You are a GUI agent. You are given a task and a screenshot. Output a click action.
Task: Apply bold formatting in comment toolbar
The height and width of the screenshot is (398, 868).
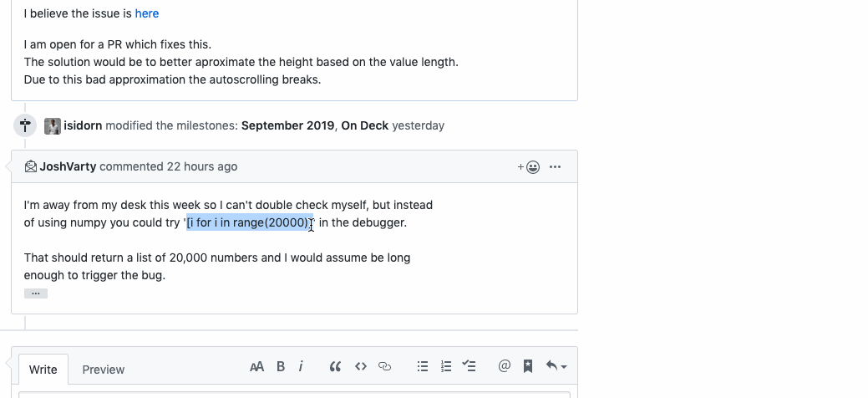(x=281, y=366)
